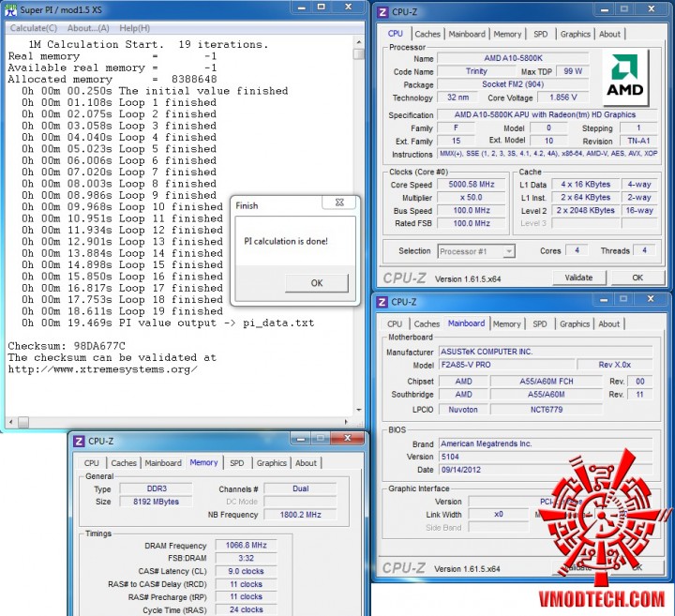Click the Checksum: 98DA677C line
The height and width of the screenshot is (616, 675).
tap(67, 346)
